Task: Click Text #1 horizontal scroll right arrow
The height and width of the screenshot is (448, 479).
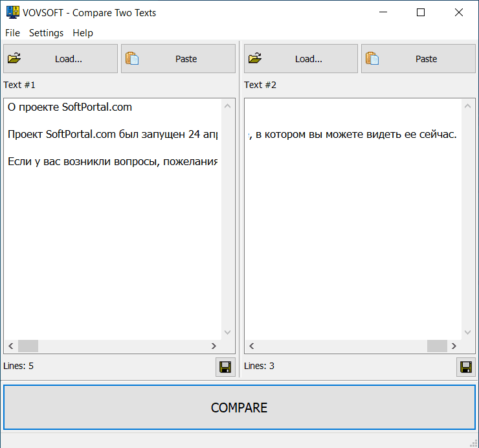Action: click(x=214, y=346)
